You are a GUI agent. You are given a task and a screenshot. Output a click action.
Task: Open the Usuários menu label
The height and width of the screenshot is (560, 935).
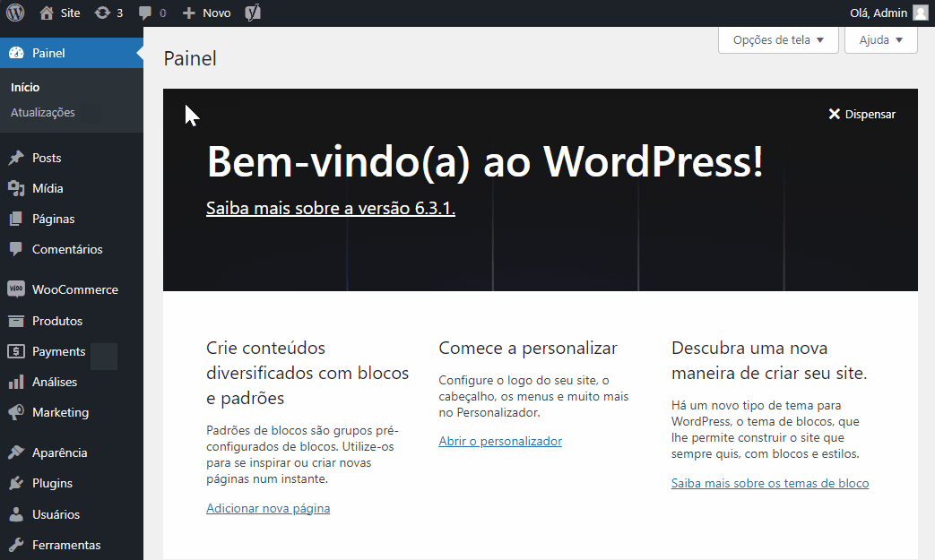(x=56, y=514)
